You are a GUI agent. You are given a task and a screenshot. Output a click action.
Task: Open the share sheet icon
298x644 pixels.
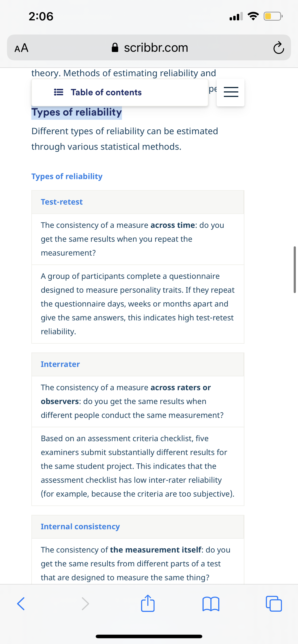coord(148,603)
